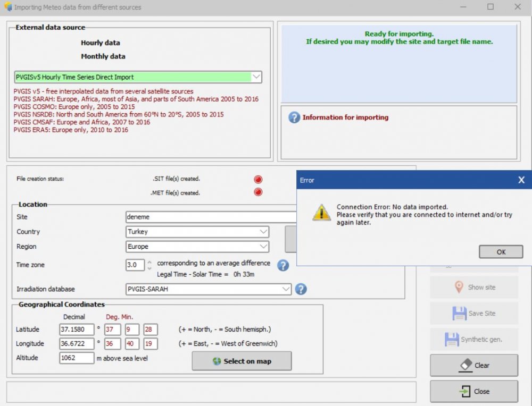Click the warning triangle icon in Error dialog
Viewport: 532px width, 406px height.
point(321,213)
